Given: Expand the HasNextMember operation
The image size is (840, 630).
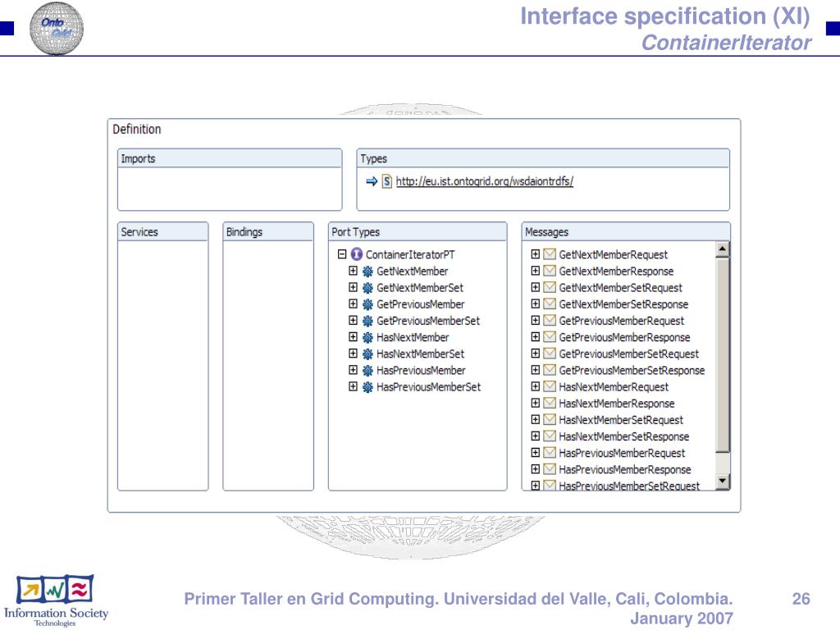Looking at the screenshot, I should tap(354, 337).
